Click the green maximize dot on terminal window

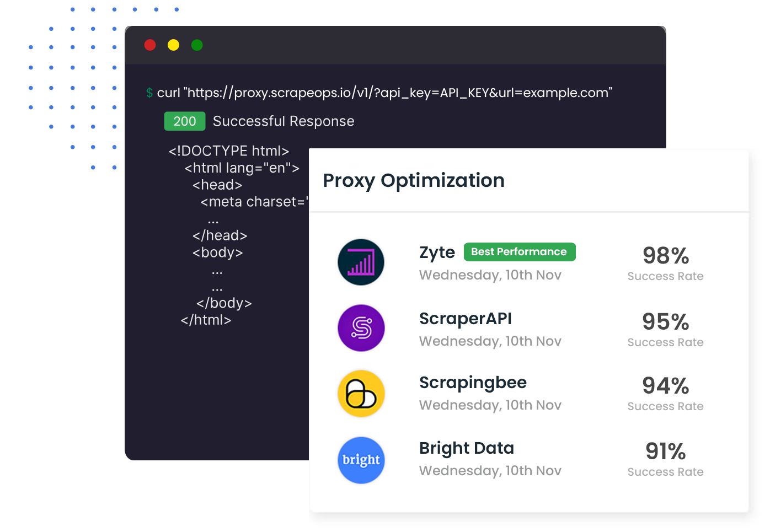(x=197, y=45)
